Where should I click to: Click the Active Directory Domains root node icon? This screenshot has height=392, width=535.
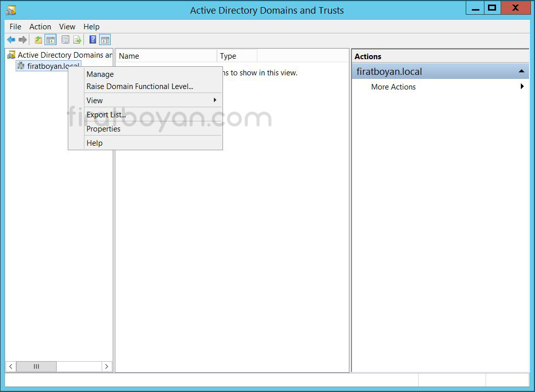11,55
